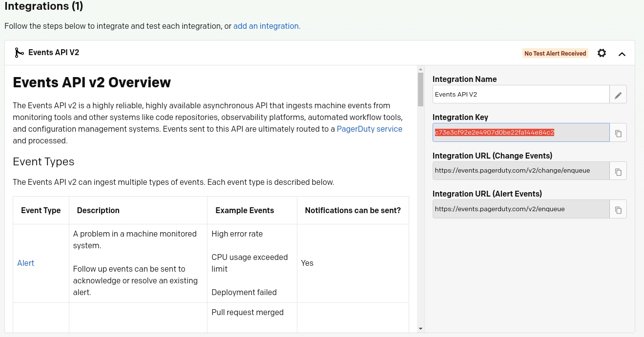
Task: Click the documentation scrollbar thumb
Action: pyautogui.click(x=420, y=89)
